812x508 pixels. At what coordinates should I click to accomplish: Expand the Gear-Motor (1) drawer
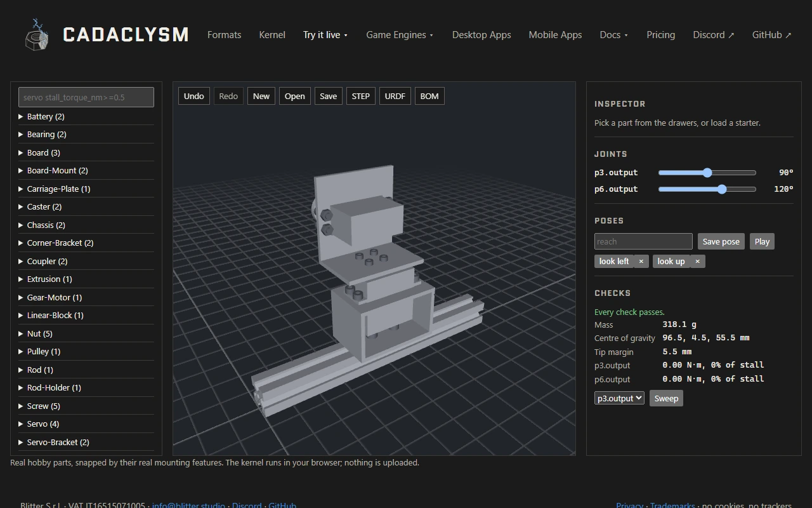click(x=86, y=297)
